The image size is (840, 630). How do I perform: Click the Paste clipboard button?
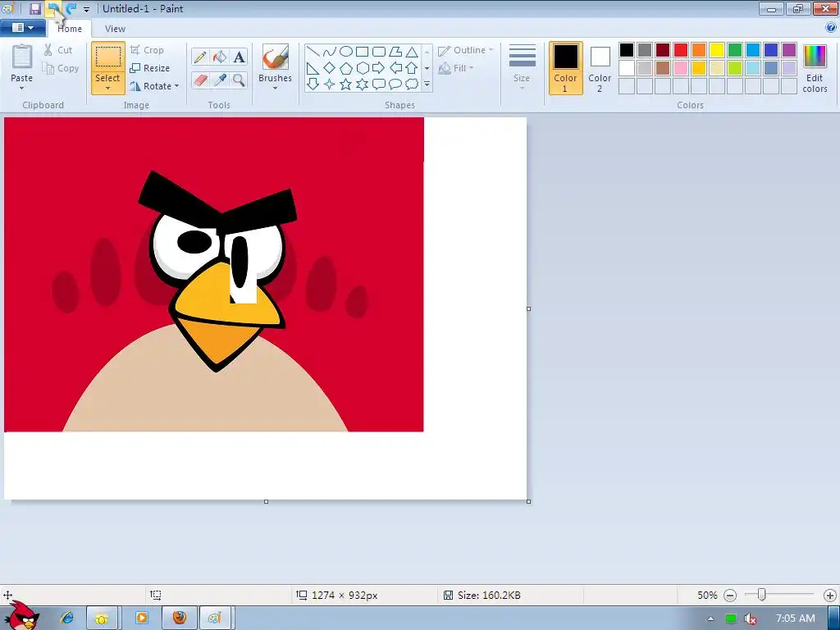[x=22, y=58]
